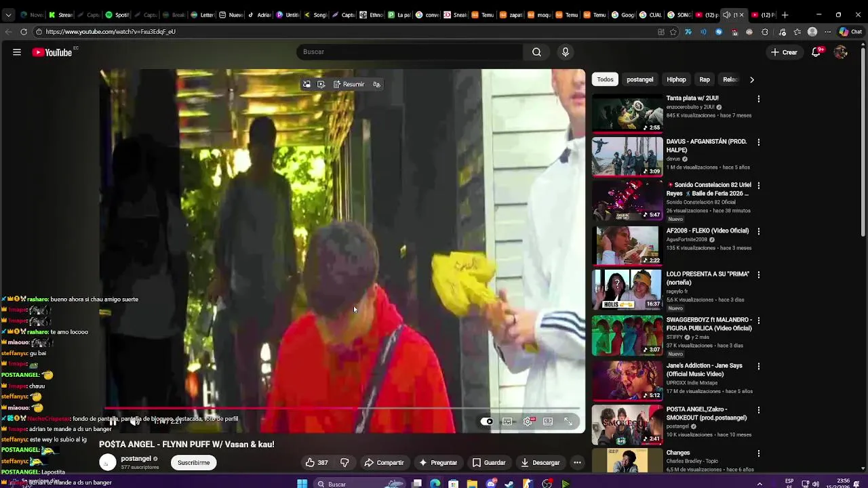Open more actions menu beside Descargar

tap(577, 463)
